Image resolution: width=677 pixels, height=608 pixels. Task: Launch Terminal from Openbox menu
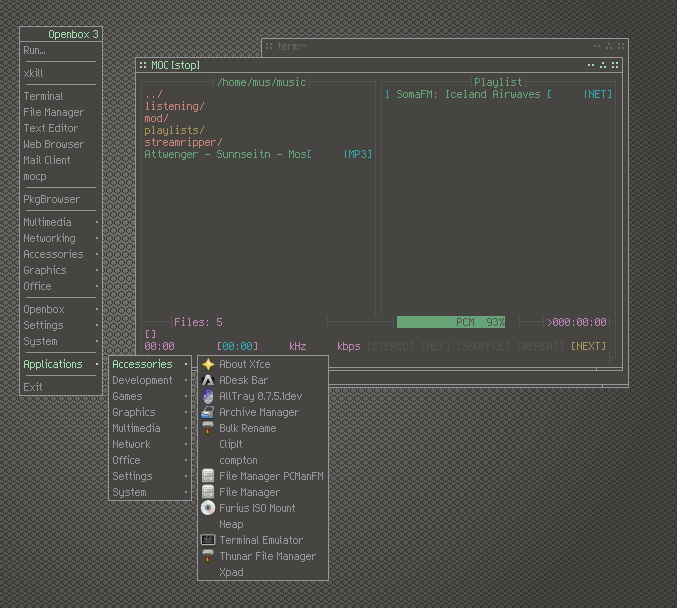coord(61,96)
